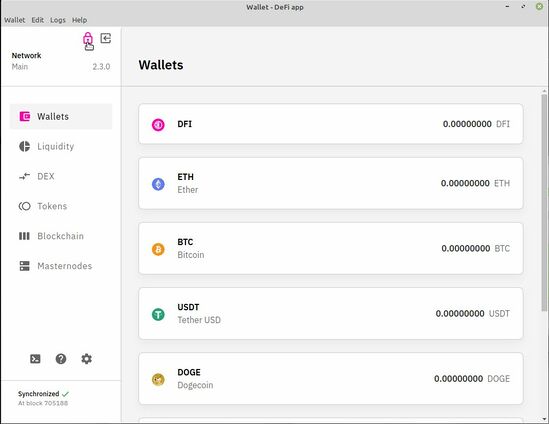Open the Logs menu

click(58, 20)
